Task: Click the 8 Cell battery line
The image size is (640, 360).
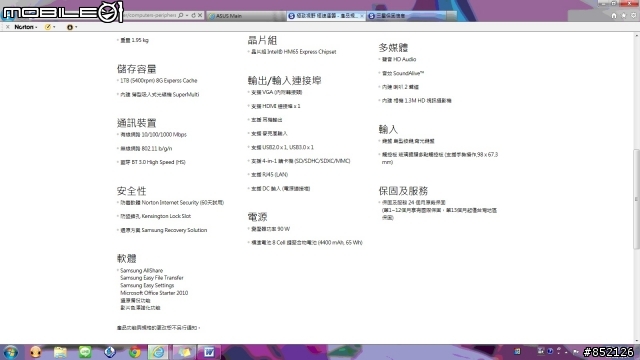Action: point(307,242)
